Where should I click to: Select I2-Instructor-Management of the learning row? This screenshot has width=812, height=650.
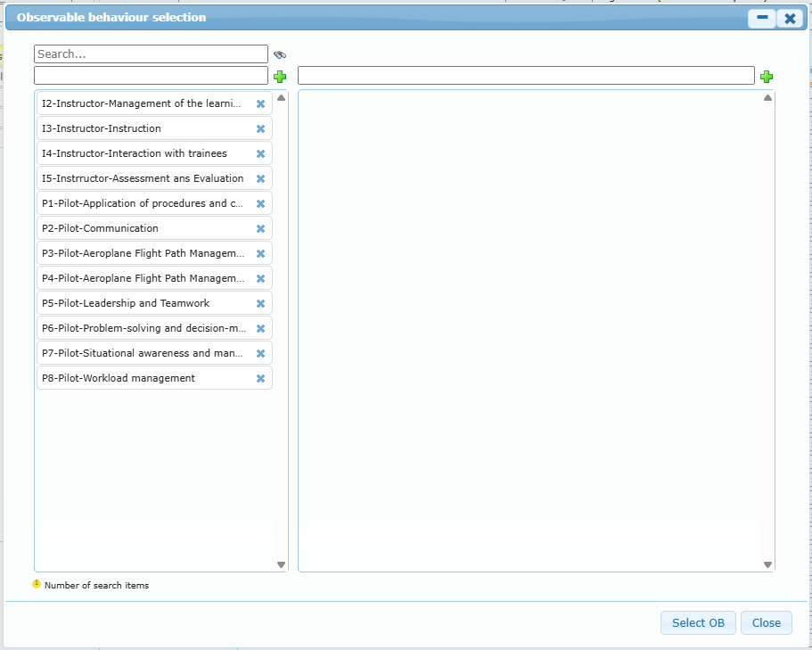(x=154, y=103)
